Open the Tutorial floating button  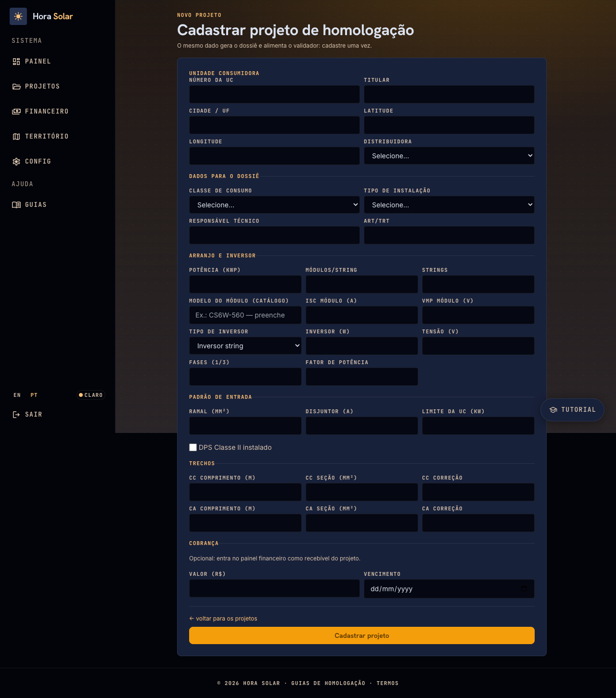(572, 410)
